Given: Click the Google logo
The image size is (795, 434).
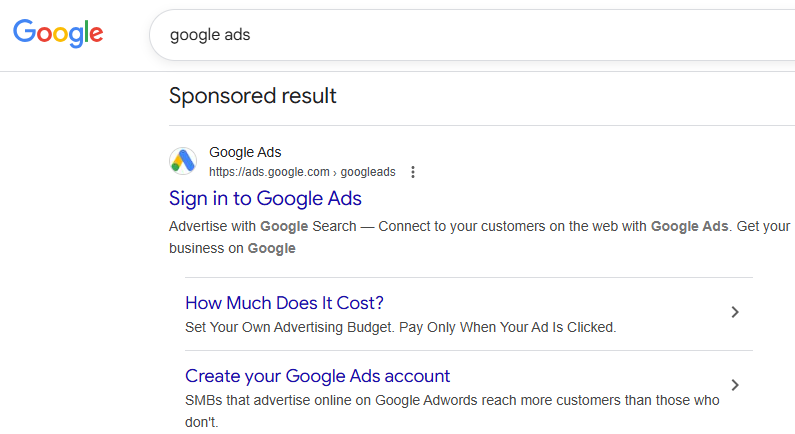Looking at the screenshot, I should pos(58,33).
